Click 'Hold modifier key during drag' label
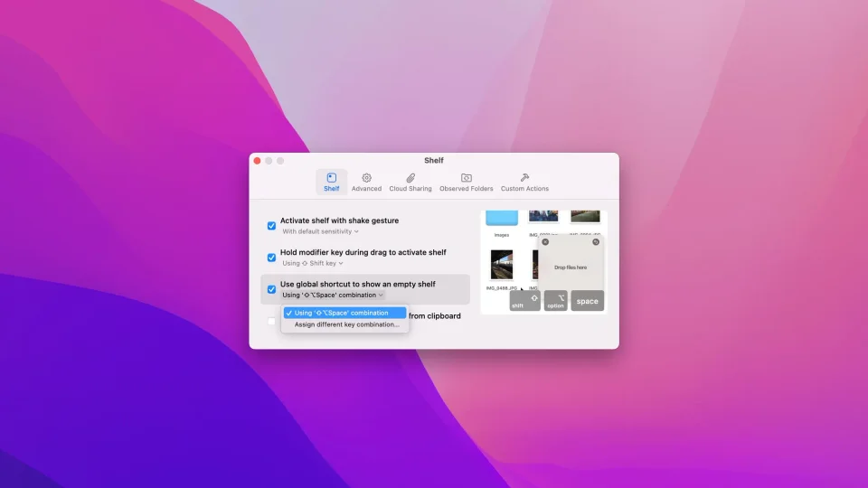 (363, 252)
